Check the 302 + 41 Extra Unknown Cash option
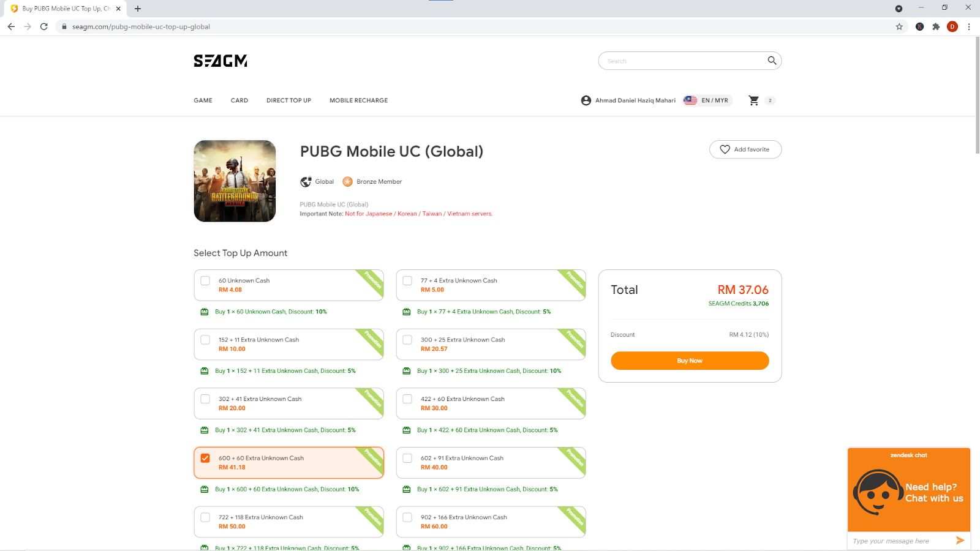The width and height of the screenshot is (980, 551). 205,399
